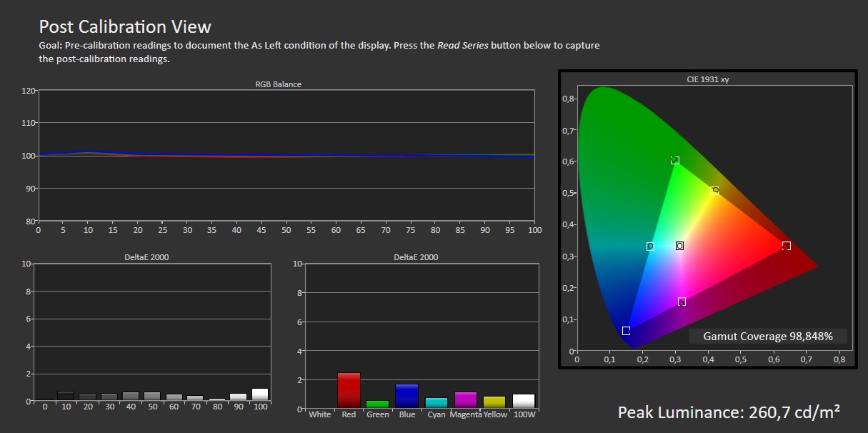The image size is (868, 433).
Task: Click the Blue bar in color DeltaE chart
Action: [407, 396]
